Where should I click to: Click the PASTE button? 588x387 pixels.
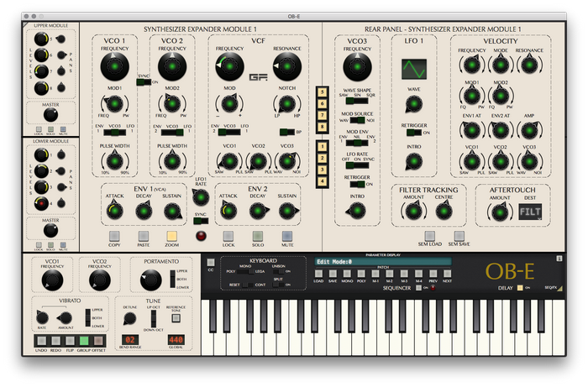pyautogui.click(x=144, y=236)
